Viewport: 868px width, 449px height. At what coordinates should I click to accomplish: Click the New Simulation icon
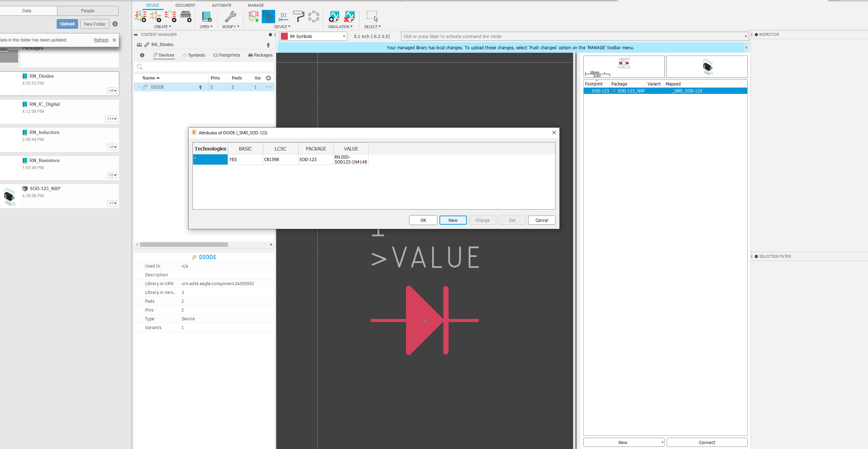(334, 17)
